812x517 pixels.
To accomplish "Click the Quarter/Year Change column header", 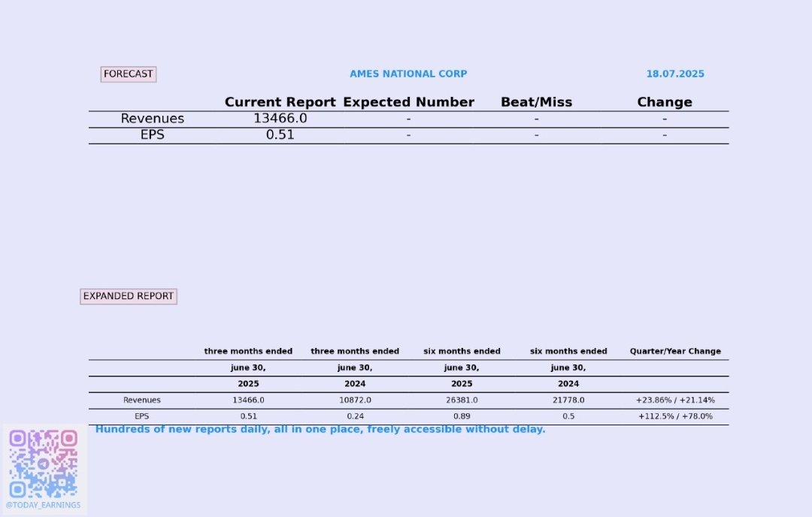I will tap(675, 351).
